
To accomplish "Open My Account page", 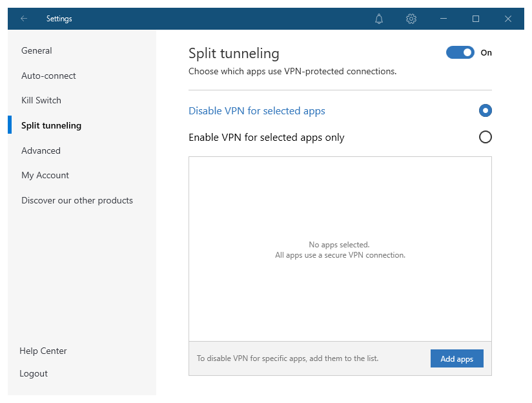I will (45, 175).
